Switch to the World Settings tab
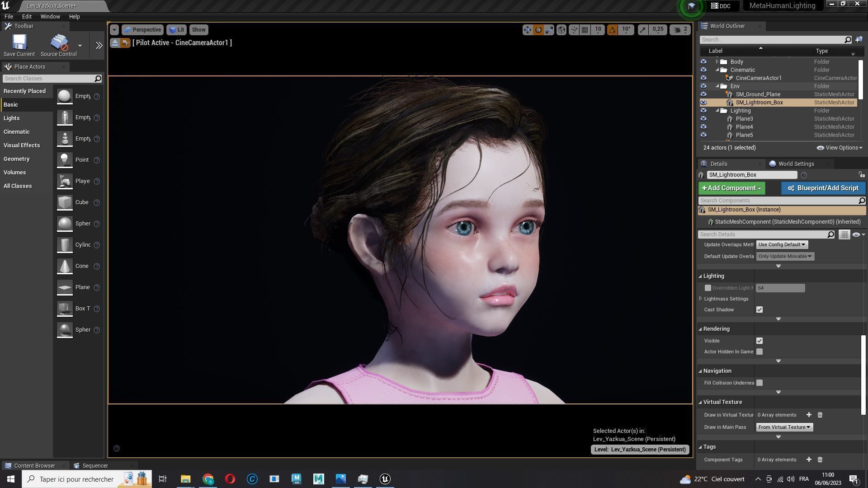This screenshot has height=488, width=868. (796, 164)
